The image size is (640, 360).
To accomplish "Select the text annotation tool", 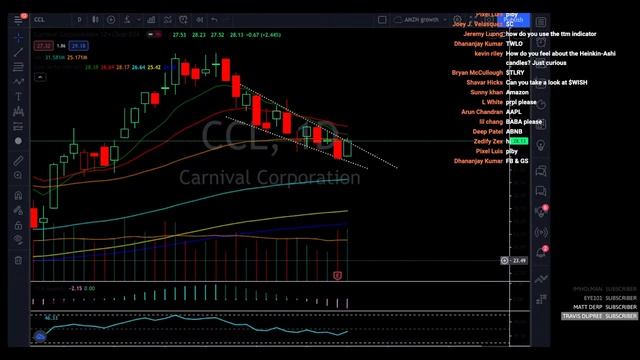I will (x=18, y=96).
